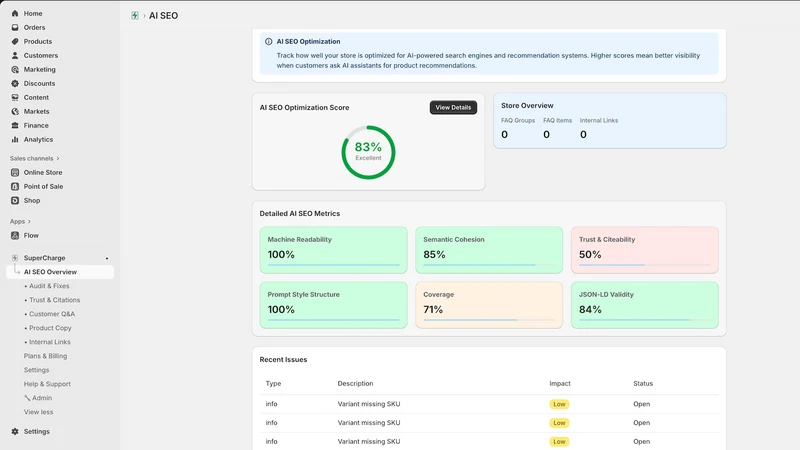
Task: Click the Low badge in first issue row
Action: tap(559, 404)
